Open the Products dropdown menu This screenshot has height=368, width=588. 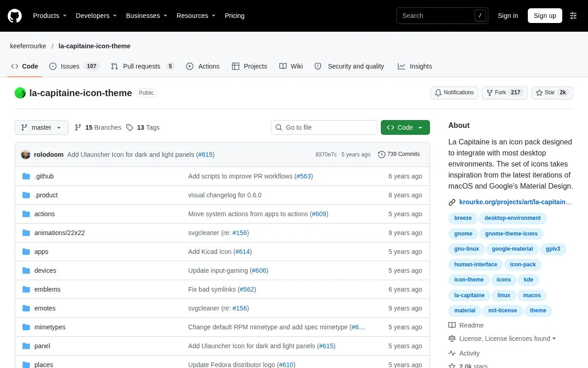[50, 16]
